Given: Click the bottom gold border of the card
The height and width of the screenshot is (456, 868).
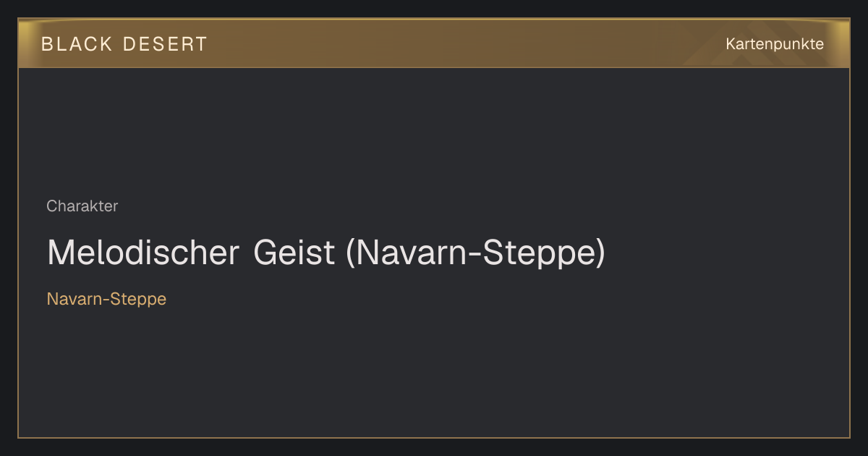Looking at the screenshot, I should pos(434,437).
